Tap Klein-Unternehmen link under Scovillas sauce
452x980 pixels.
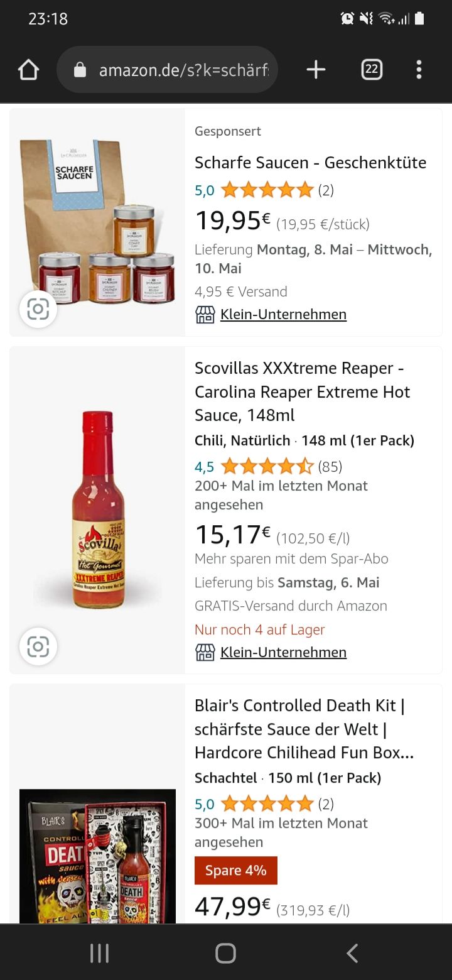pyautogui.click(x=283, y=653)
